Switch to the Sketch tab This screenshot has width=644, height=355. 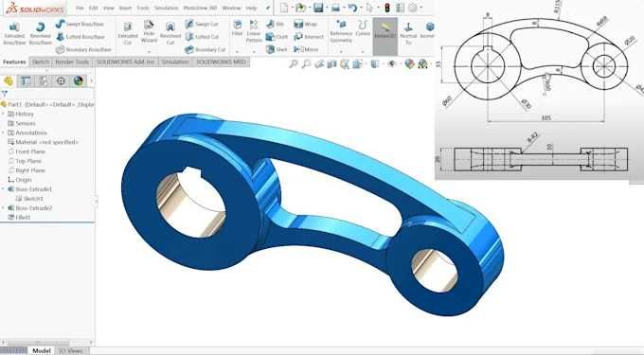pos(40,62)
